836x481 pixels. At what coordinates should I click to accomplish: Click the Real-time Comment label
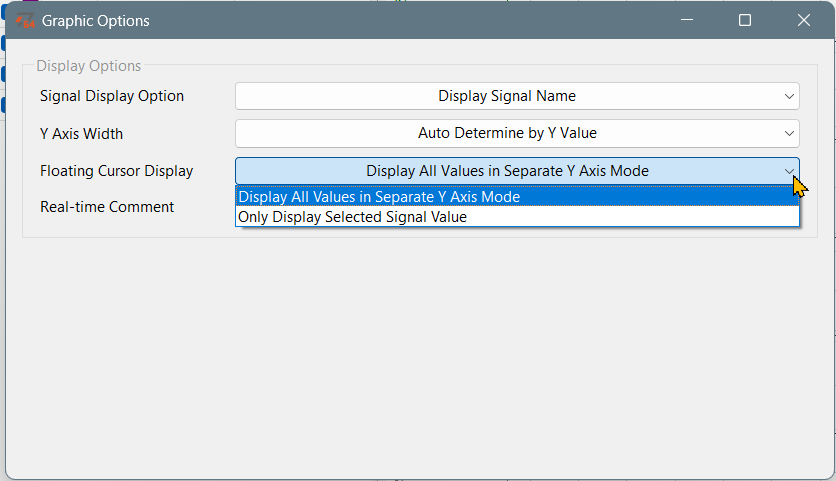pos(107,207)
